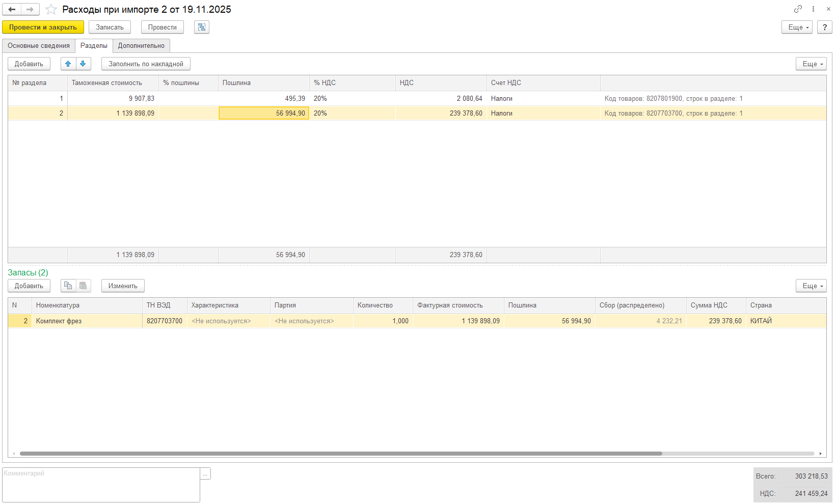Paste rows icon in Запасы toolbar
The image size is (836, 504).
[x=83, y=286]
